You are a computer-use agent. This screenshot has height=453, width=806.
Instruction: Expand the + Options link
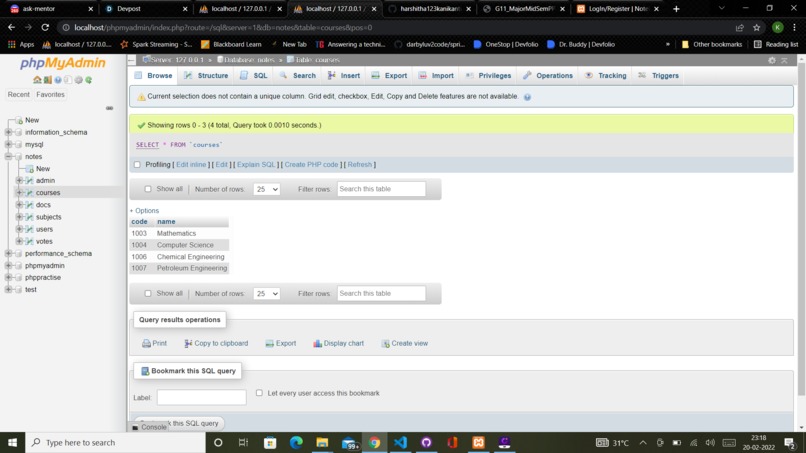coord(144,211)
